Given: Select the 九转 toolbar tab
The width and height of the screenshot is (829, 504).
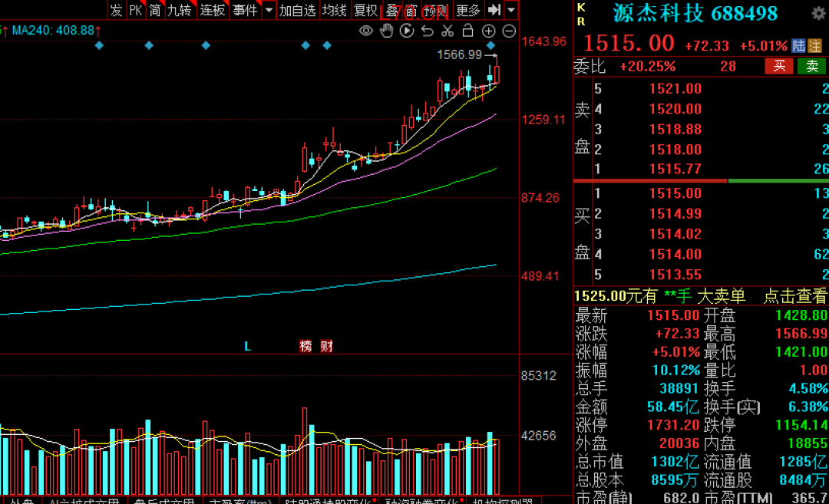Looking at the screenshot, I should pyautogui.click(x=179, y=10).
